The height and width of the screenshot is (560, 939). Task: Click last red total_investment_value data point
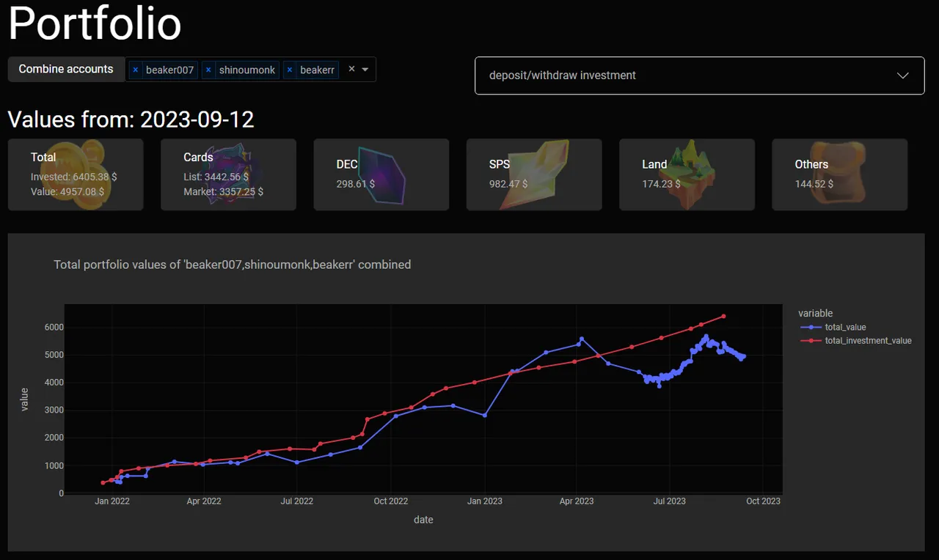(724, 316)
